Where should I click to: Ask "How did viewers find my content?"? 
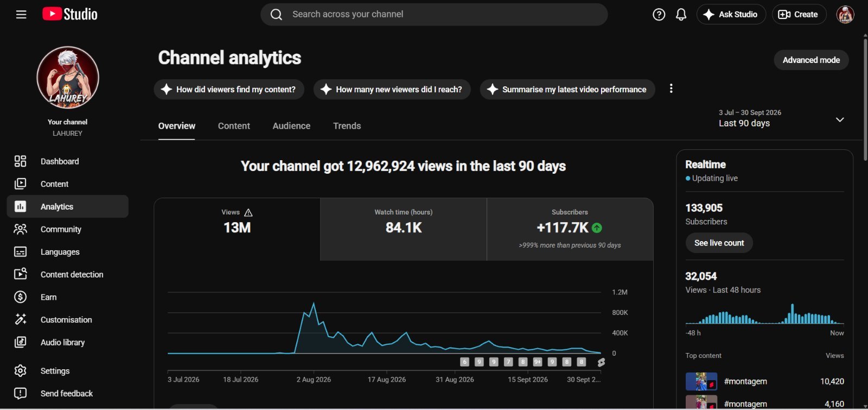tap(229, 89)
